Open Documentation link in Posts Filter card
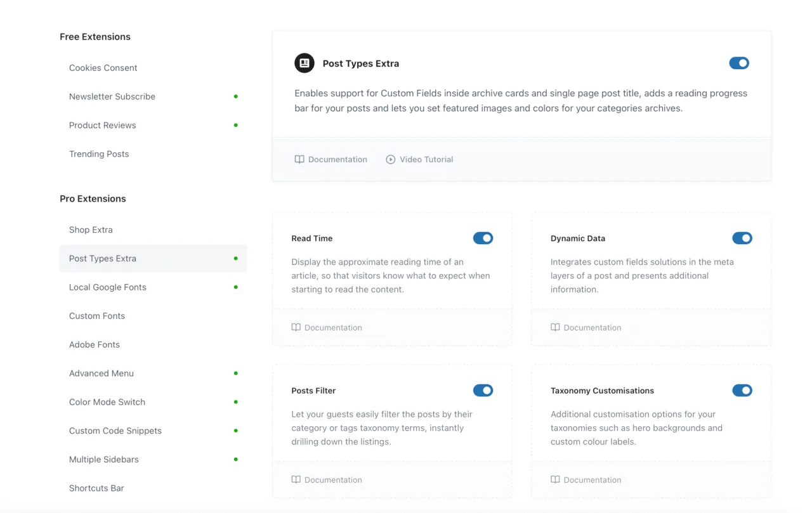The image size is (812, 513). pos(333,480)
